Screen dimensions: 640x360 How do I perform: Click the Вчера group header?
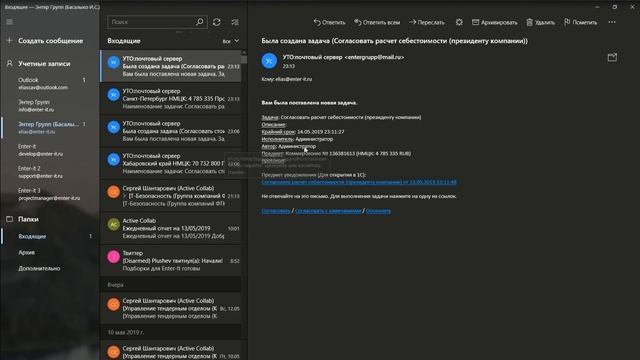(171, 284)
